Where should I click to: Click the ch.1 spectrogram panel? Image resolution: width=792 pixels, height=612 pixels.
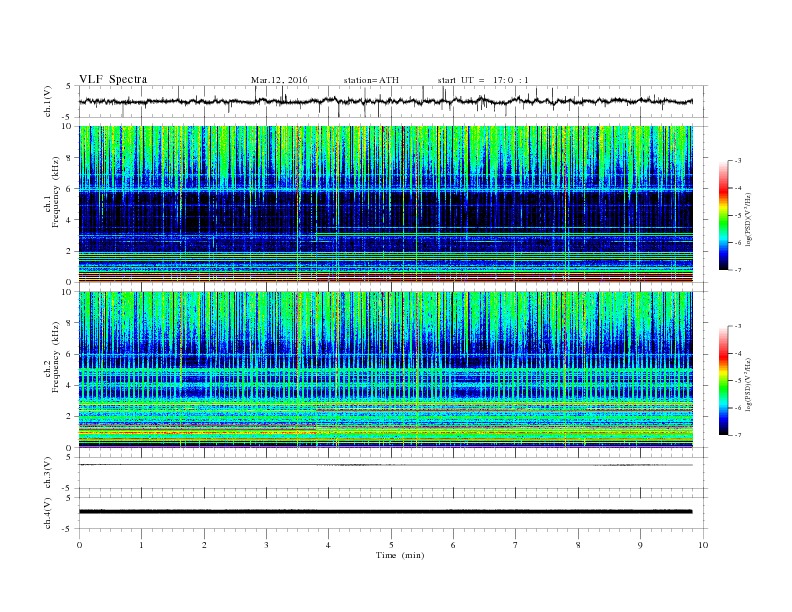pos(386,204)
